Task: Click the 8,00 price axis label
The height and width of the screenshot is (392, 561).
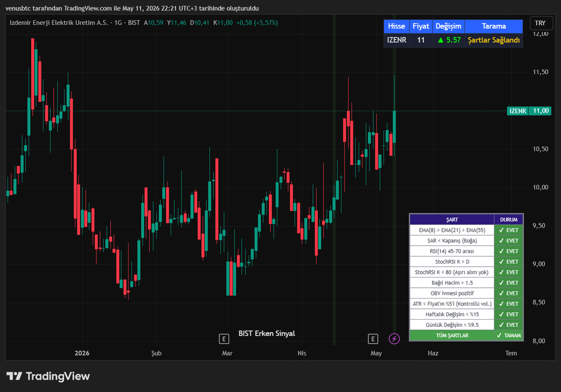Action: 540,341
